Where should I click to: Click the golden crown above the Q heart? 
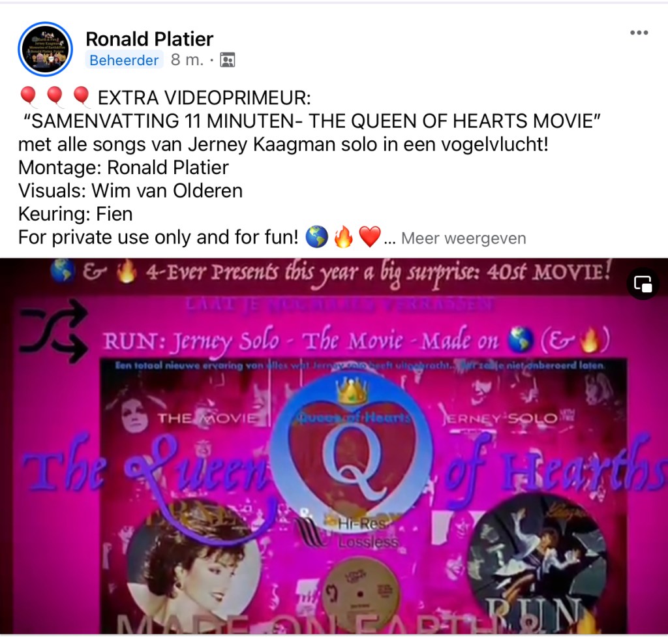[352, 391]
